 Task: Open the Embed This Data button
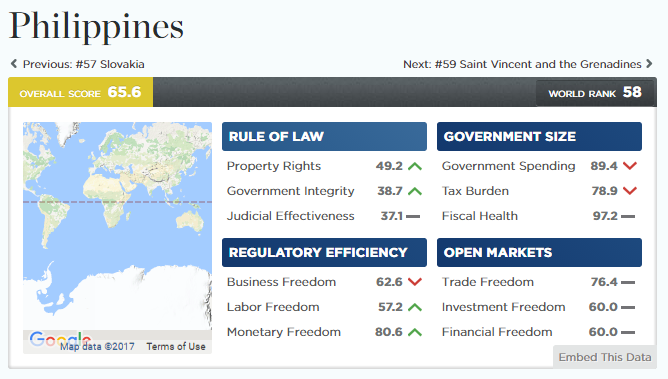605,357
